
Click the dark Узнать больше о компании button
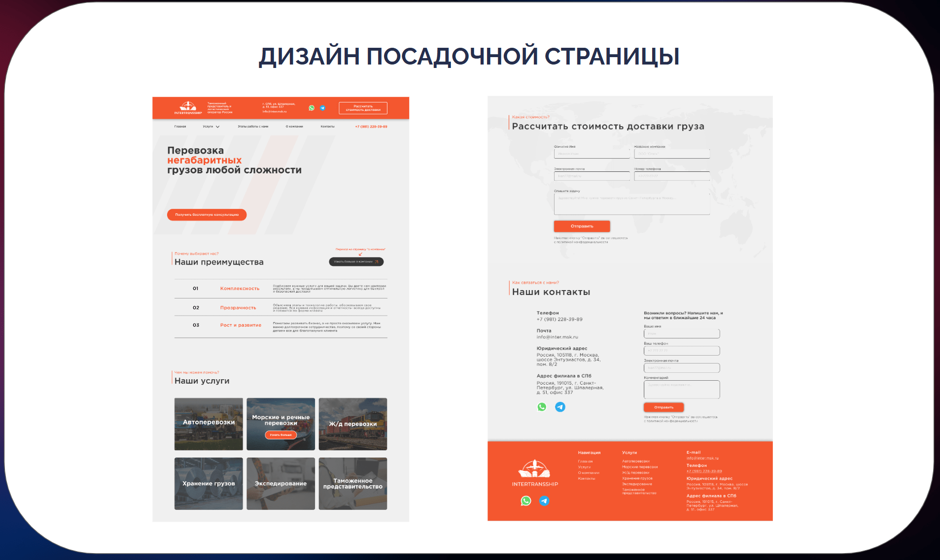click(x=356, y=262)
